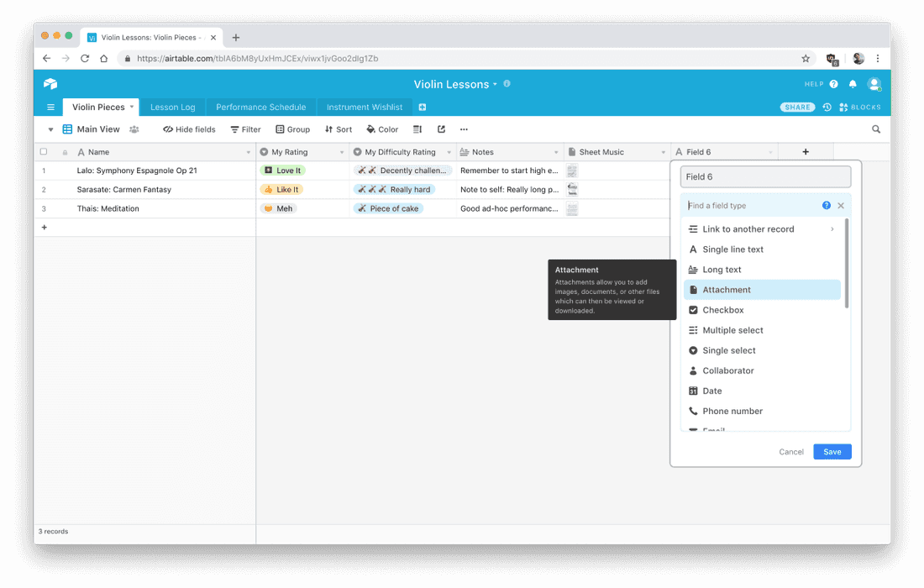Save the new Field 6 configuration
The width and height of the screenshot is (924, 588).
(832, 451)
